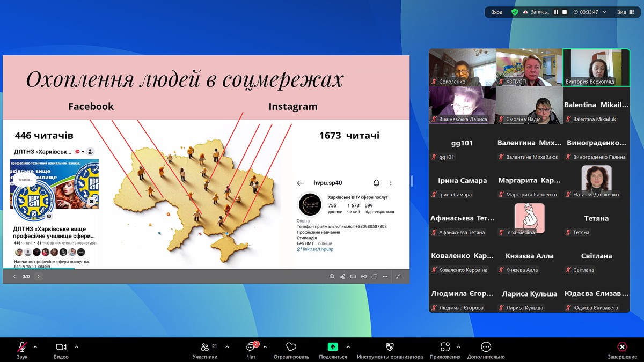Pause the meeting recording

(556, 12)
